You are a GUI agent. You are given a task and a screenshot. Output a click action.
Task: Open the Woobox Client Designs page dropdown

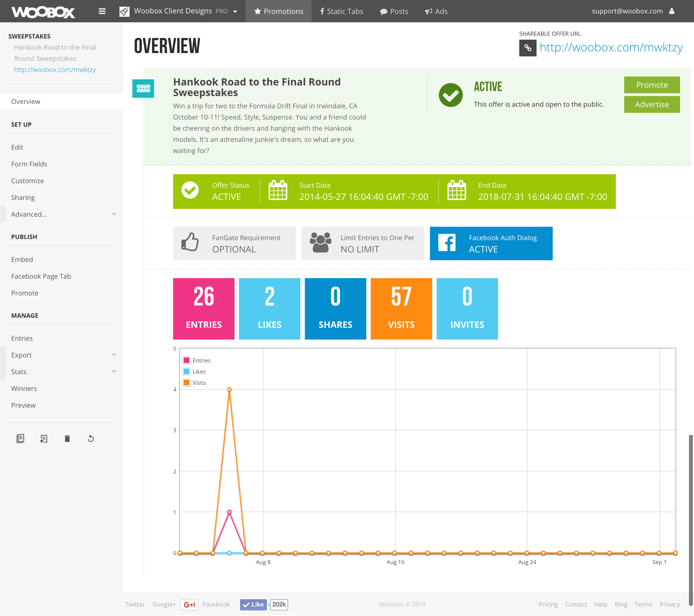click(x=235, y=11)
